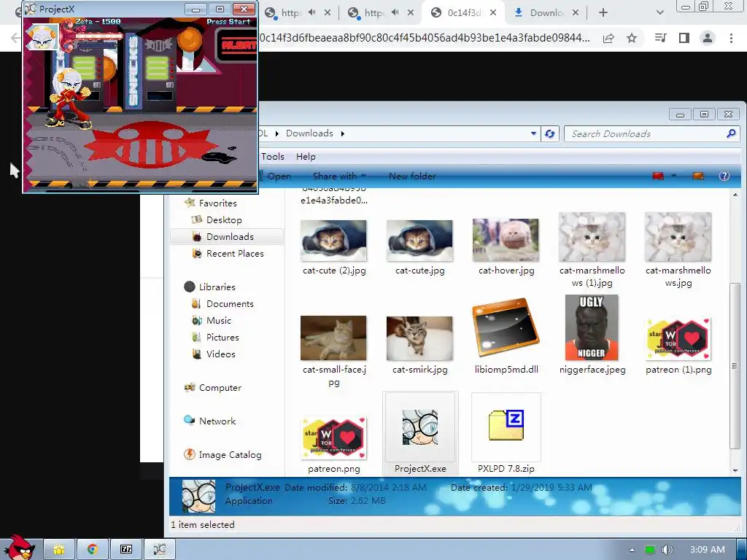
Task: Mute the second https tab's speaker icon
Action: click(x=395, y=12)
